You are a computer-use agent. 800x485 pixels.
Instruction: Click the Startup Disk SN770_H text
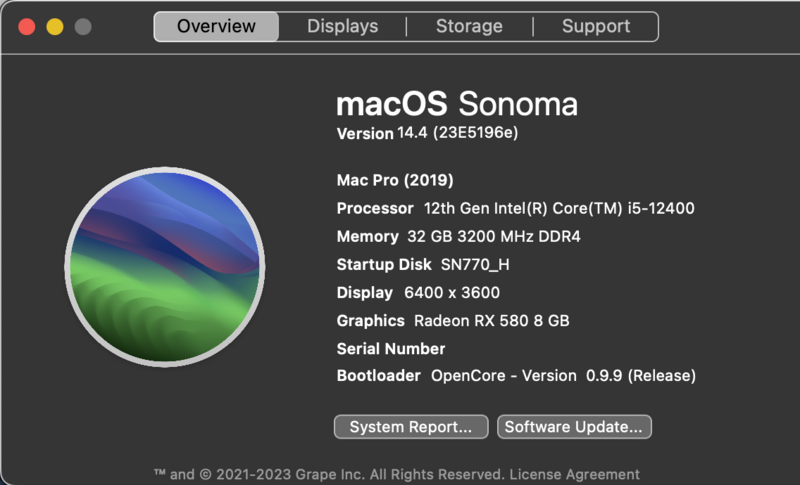click(x=482, y=264)
